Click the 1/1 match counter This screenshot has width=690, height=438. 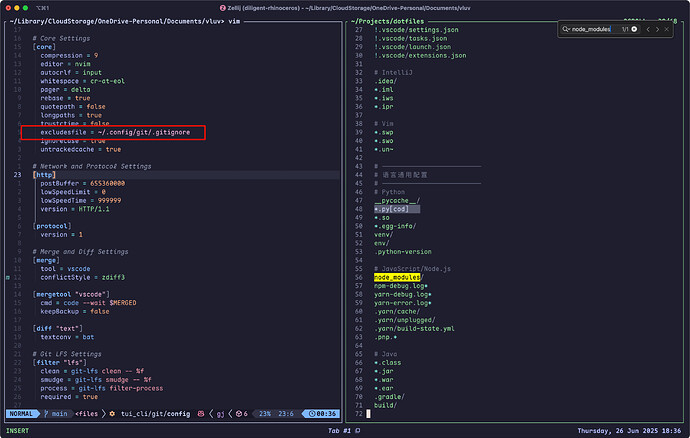(x=625, y=29)
